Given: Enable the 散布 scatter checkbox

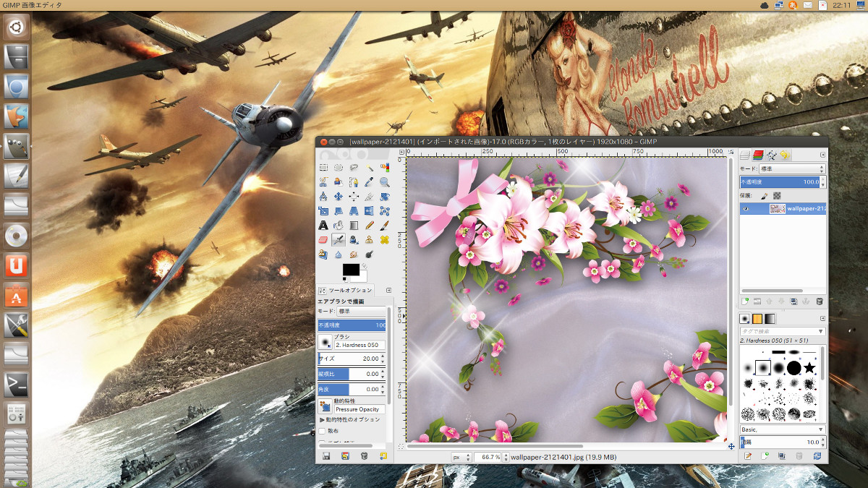Looking at the screenshot, I should [322, 431].
